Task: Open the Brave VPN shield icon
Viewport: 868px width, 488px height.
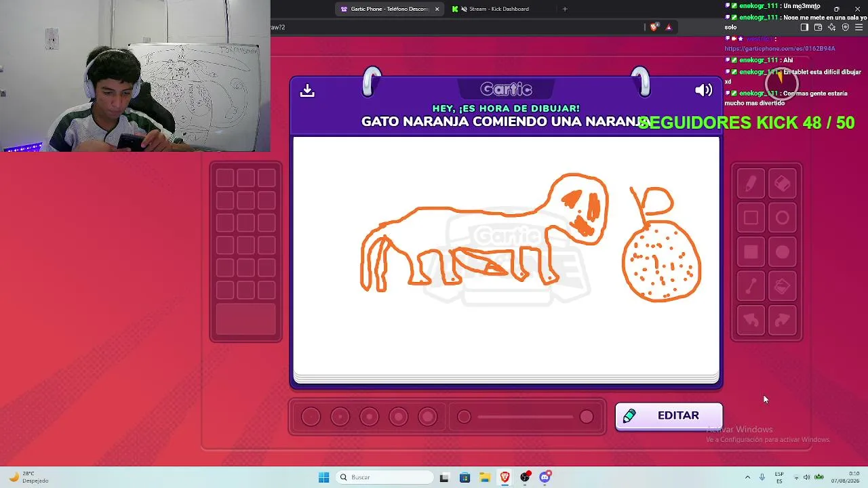Action: [x=845, y=27]
